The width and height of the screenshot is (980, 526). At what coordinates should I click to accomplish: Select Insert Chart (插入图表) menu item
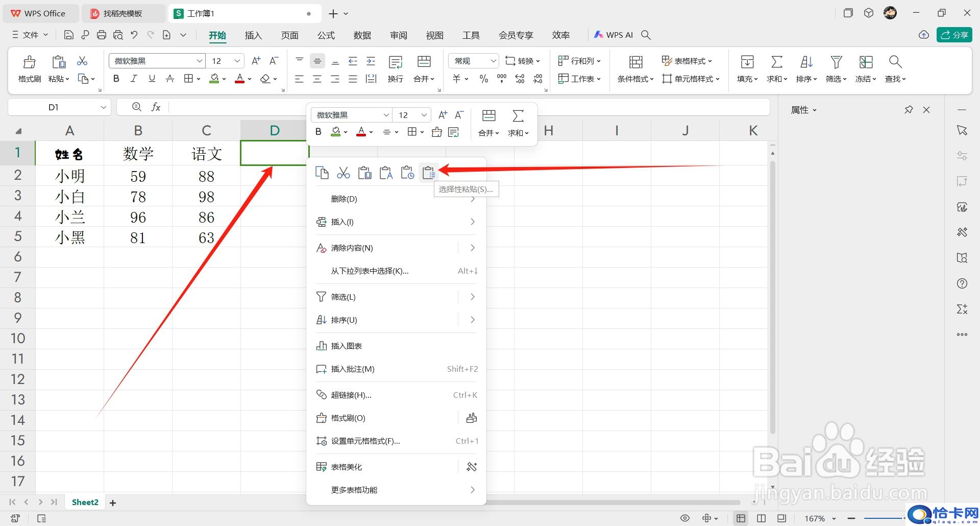[x=397, y=346]
